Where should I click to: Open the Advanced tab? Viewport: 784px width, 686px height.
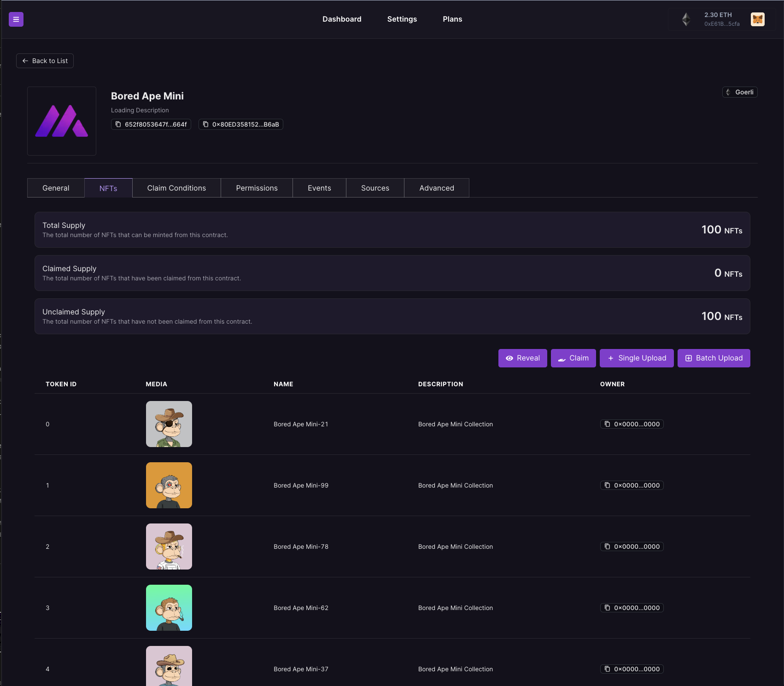click(437, 188)
